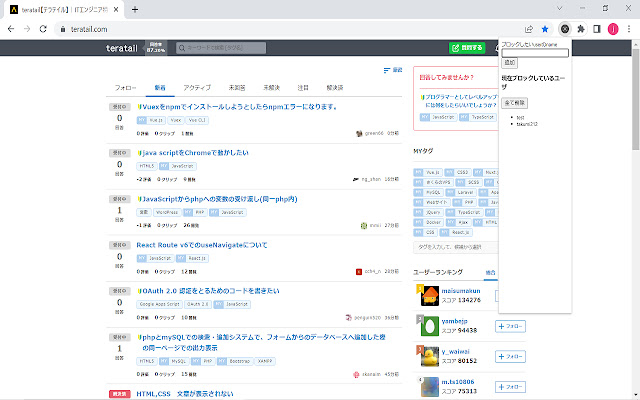The height and width of the screenshot is (400, 640).
Task: Select the 総合 ranking tab
Action: pos(491,272)
